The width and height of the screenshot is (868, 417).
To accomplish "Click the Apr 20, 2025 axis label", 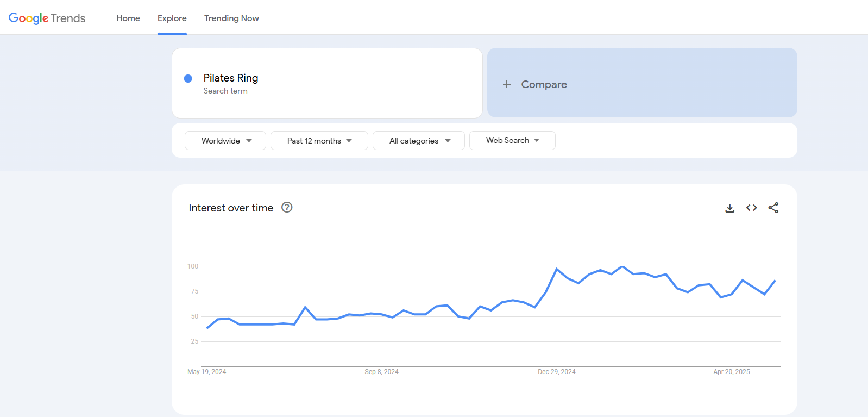I will tap(732, 372).
